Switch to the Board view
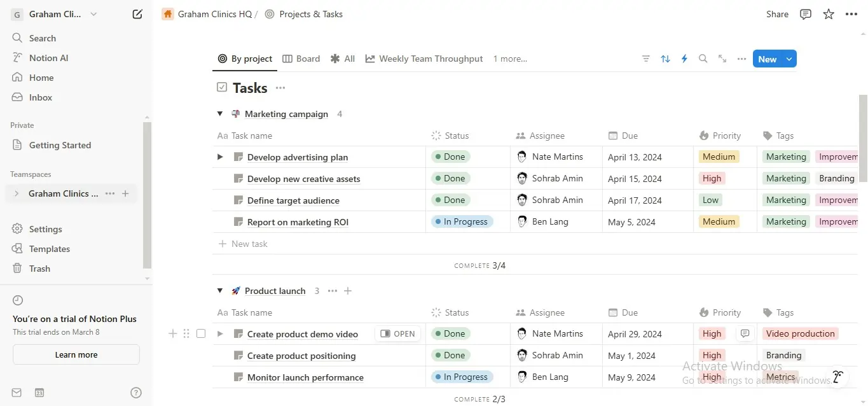The width and height of the screenshot is (868, 406). [x=301, y=59]
